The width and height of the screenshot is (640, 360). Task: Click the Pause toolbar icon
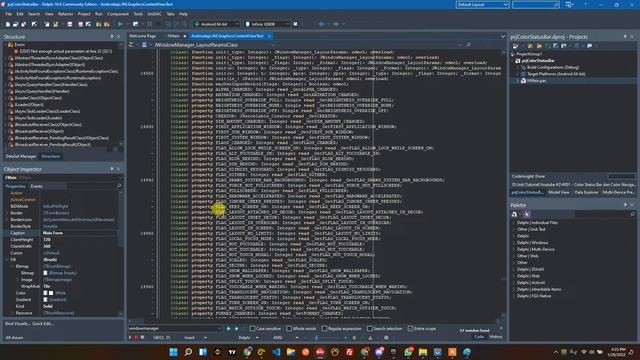coord(149,24)
